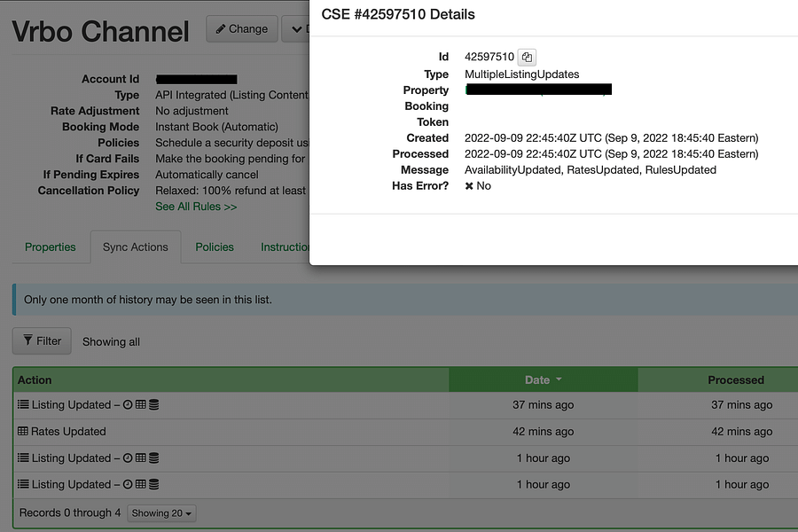Click list icon in the last Listing Updated row
The image size is (798, 532).
pos(23,485)
